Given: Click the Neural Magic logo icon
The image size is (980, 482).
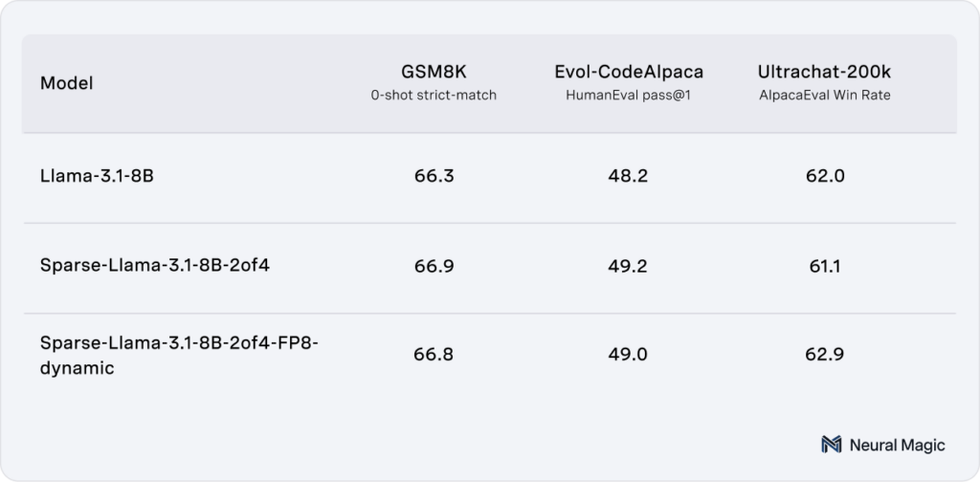Looking at the screenshot, I should 832,445.
